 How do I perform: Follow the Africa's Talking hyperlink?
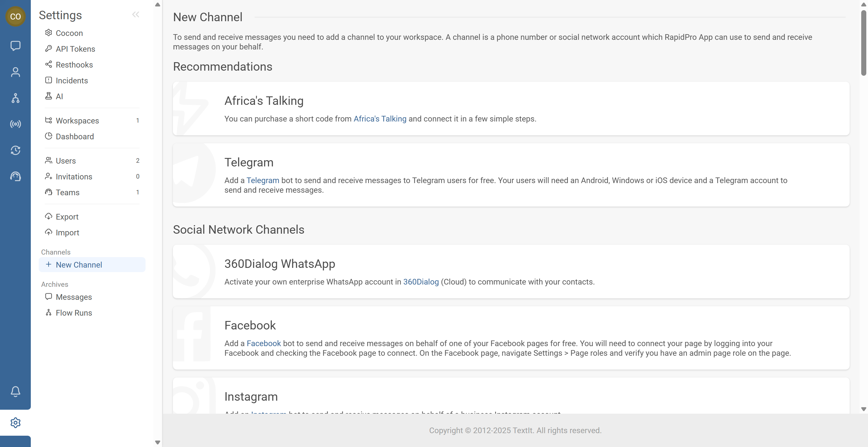click(x=380, y=119)
